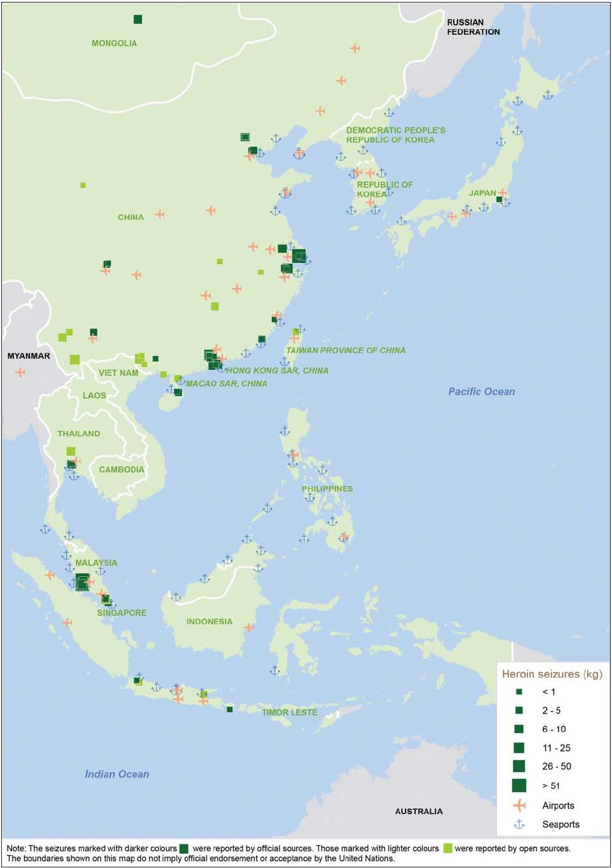Click the Seaports anchor icon in legend
This screenshot has height=868, width=612.
coord(519,824)
